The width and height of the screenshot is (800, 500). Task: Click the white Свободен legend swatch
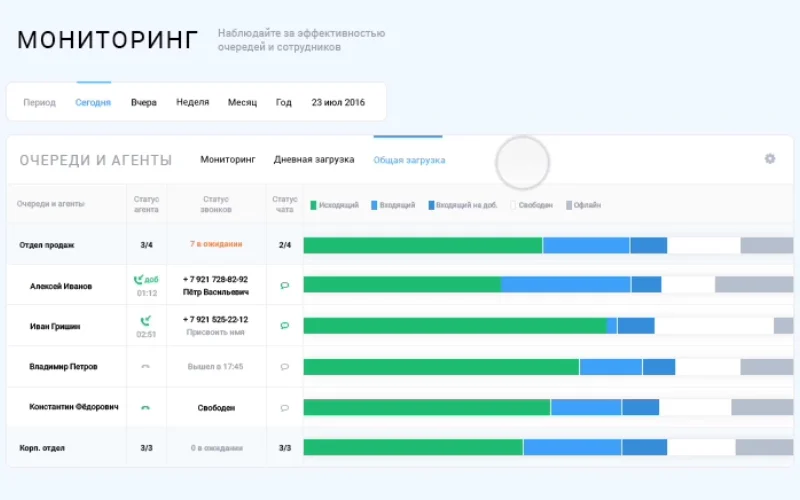pos(513,205)
